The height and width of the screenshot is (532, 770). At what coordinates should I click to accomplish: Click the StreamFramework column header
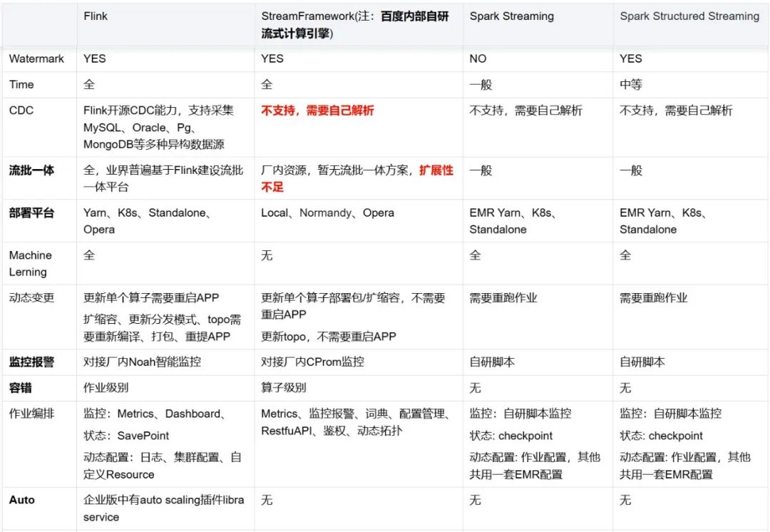click(321, 16)
